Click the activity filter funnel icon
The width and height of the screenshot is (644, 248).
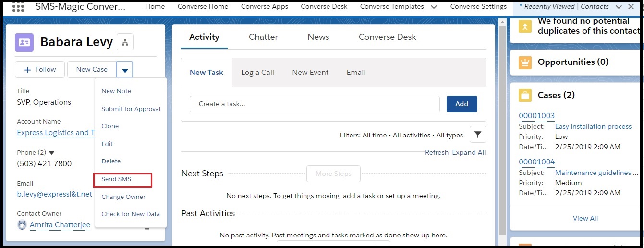tap(477, 135)
